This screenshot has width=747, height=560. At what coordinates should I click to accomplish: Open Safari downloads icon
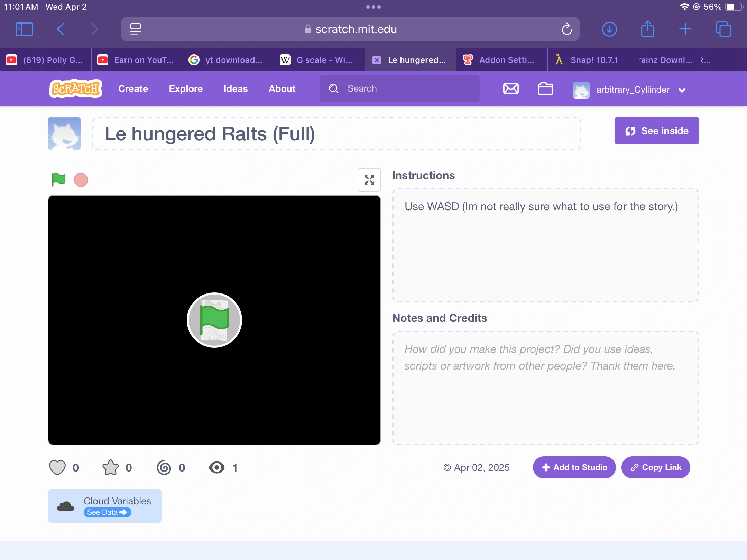point(609,29)
